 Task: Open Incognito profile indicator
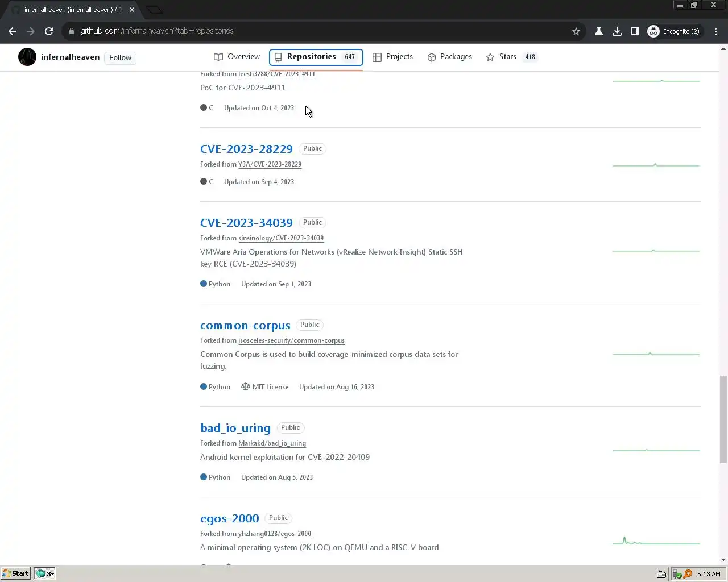674,31
